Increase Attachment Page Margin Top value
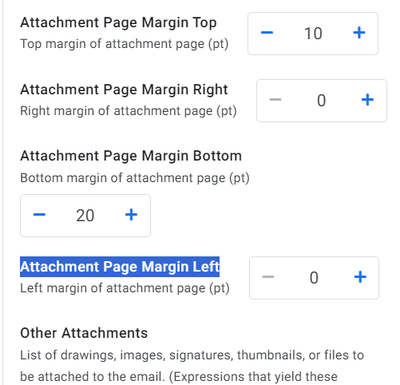This screenshot has height=385, width=400. click(359, 33)
